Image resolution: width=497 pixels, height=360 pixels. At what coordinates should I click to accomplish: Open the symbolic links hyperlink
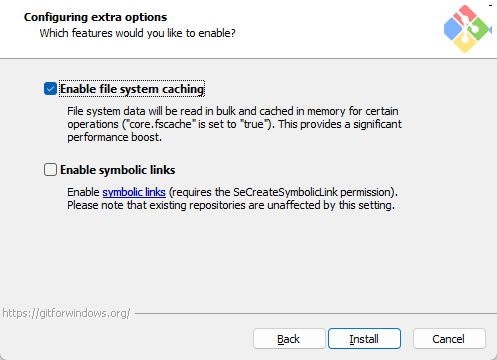pyautogui.click(x=134, y=192)
